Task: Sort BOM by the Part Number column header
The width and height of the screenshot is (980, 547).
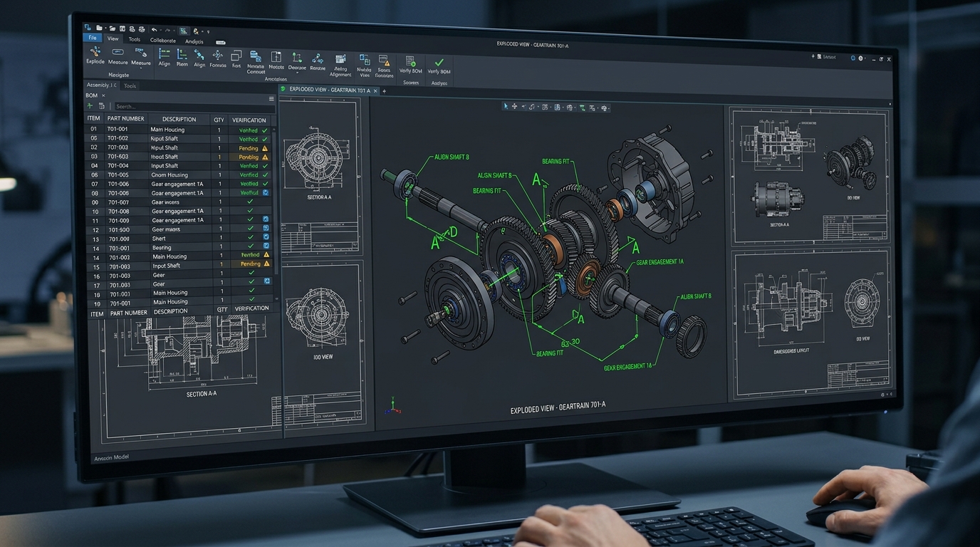Action: [x=125, y=119]
